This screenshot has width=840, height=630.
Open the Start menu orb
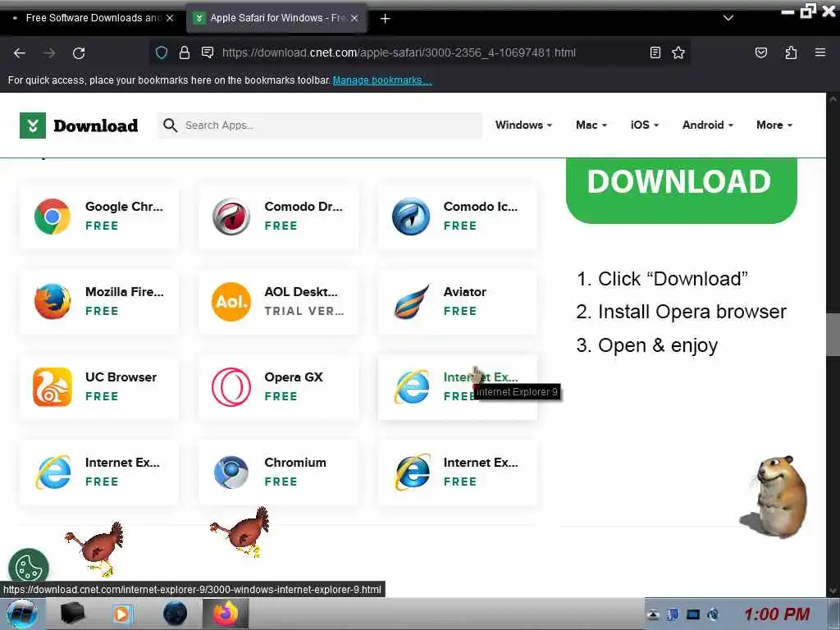click(x=21, y=614)
